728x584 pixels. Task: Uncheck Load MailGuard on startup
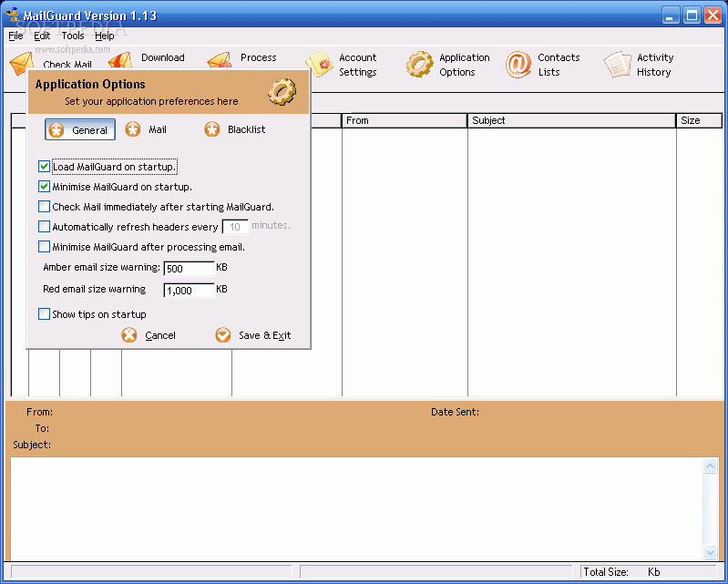point(44,166)
